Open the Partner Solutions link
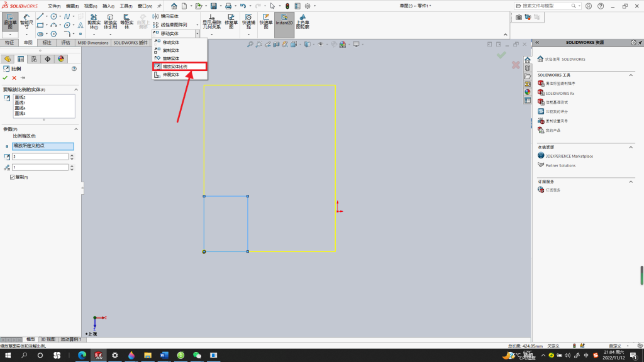Screen dimensions: 644x362 point(560,165)
